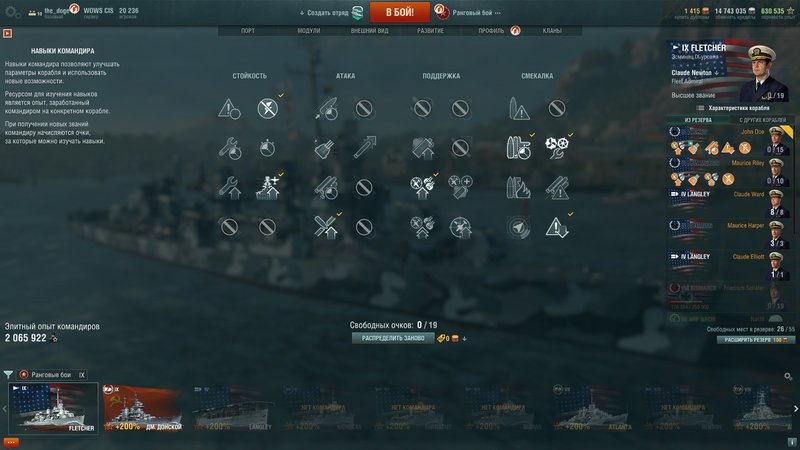Toggle the checked crossed-swords skill in АТАКА
Image resolution: width=800 pixels, height=450 pixels.
326,228
